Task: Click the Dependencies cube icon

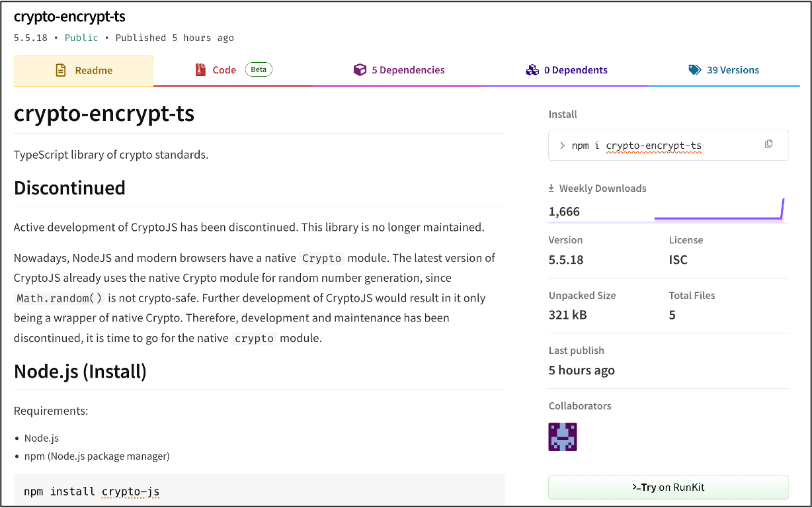Action: coord(360,70)
